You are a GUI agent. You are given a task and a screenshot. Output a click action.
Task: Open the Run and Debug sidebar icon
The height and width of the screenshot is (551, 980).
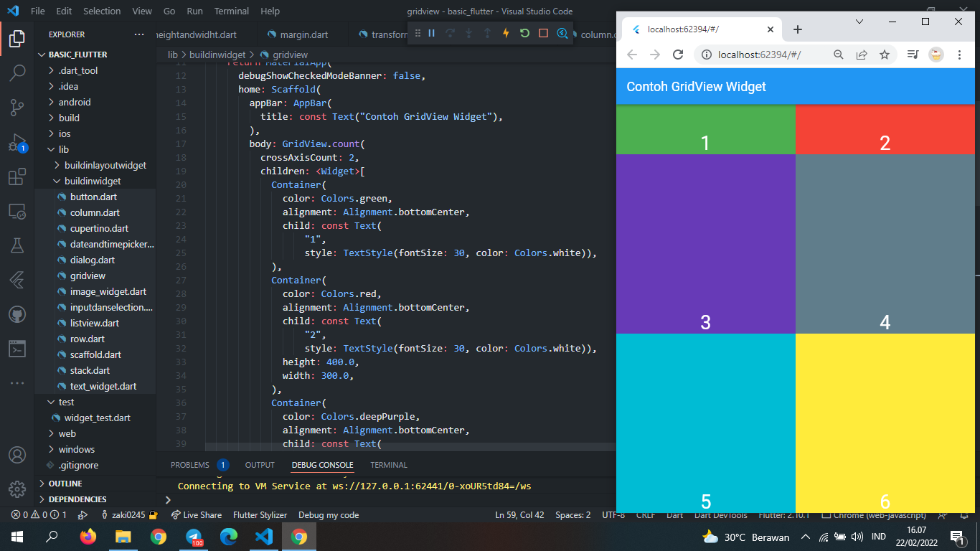(x=17, y=141)
